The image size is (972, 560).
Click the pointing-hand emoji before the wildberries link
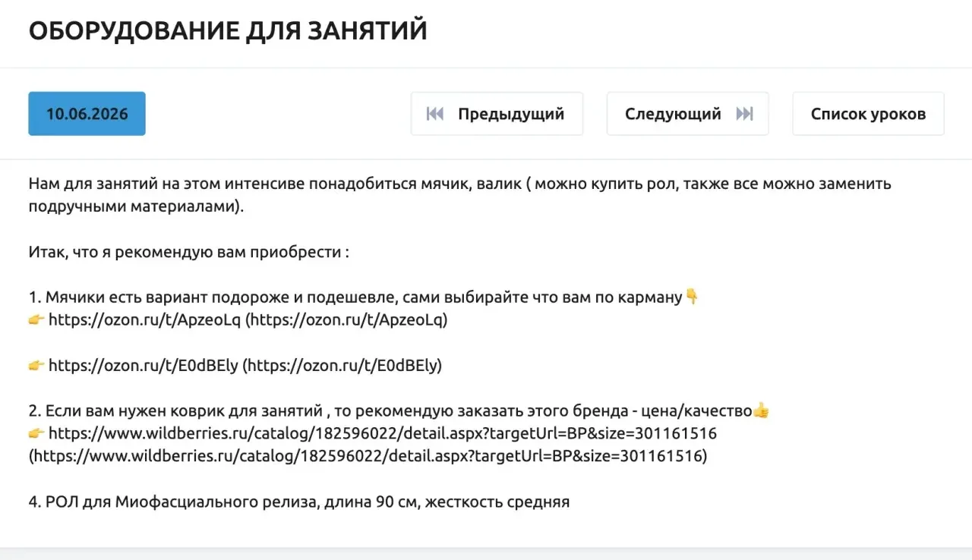click(x=36, y=433)
